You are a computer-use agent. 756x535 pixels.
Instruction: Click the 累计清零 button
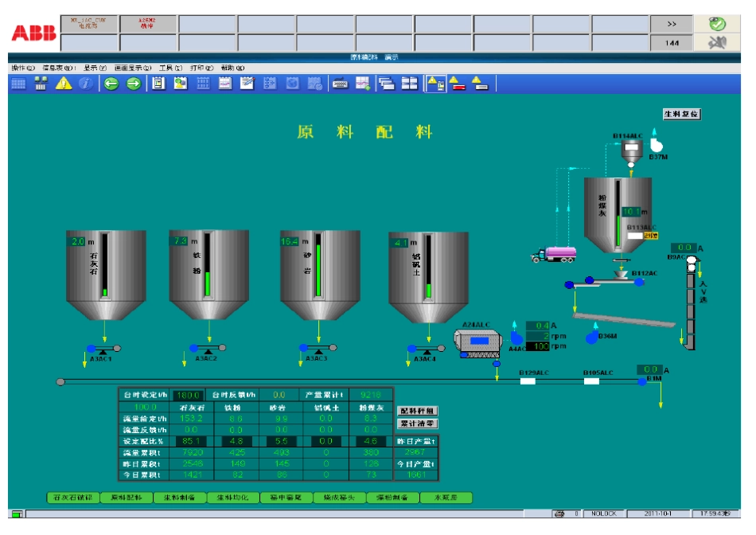point(418,424)
